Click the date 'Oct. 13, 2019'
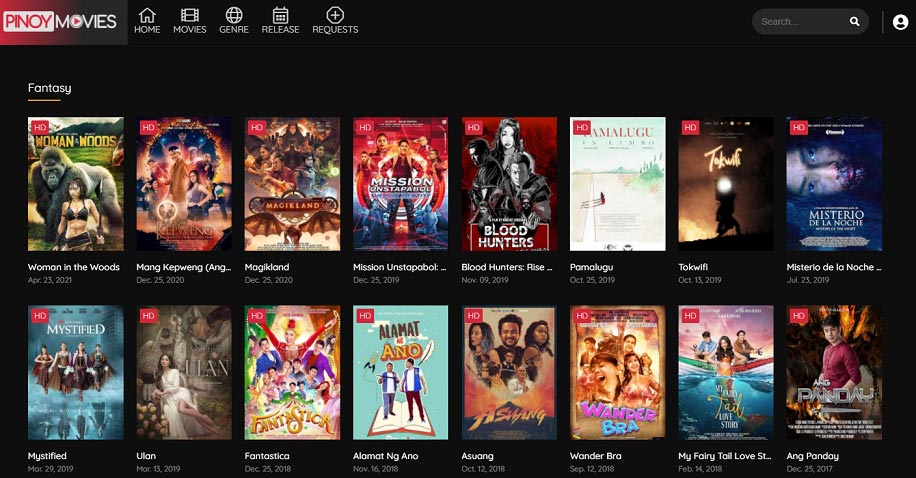The height and width of the screenshot is (478, 916). 700,280
